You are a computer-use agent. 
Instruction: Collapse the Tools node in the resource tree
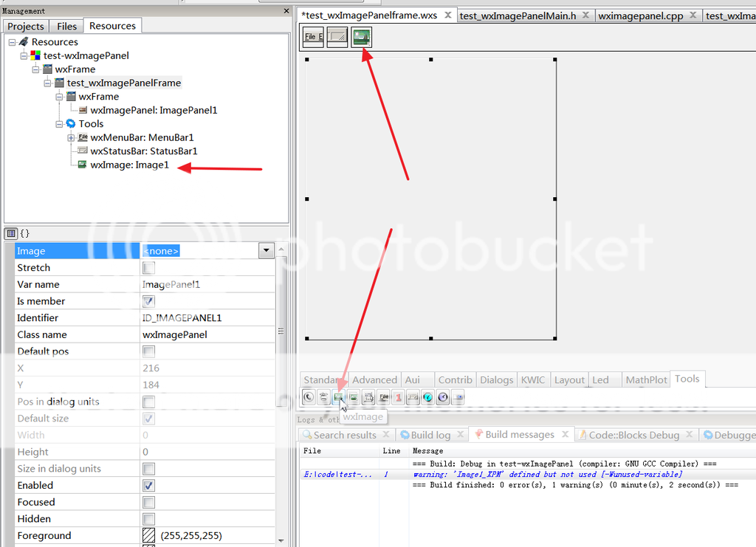[x=59, y=123]
